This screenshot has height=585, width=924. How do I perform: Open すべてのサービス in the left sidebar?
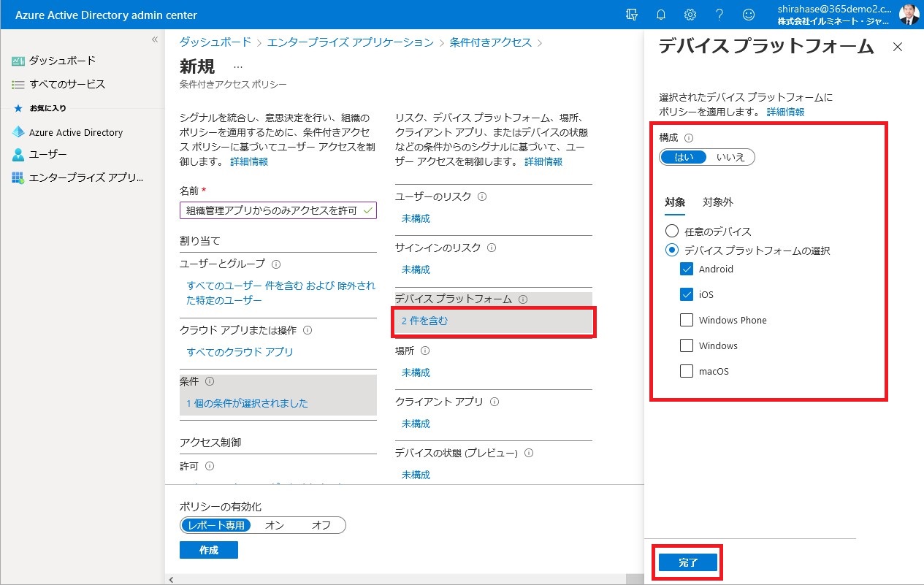(x=67, y=85)
